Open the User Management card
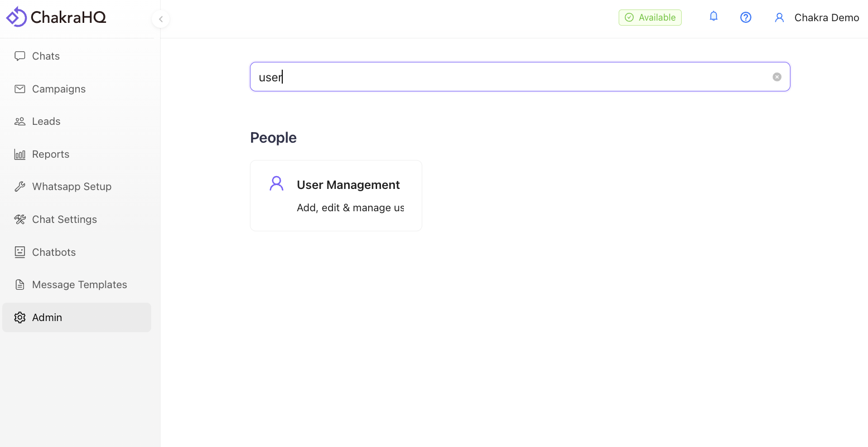The width and height of the screenshot is (868, 447). point(336,196)
